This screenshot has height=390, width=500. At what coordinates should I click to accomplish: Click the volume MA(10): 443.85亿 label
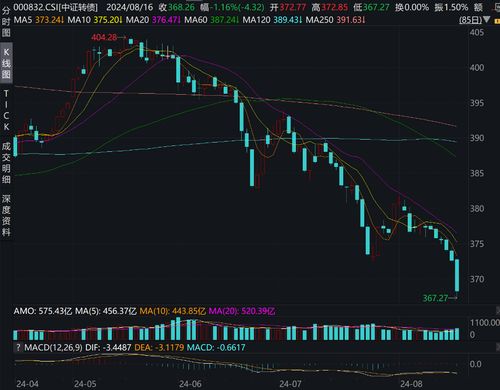pos(172,311)
